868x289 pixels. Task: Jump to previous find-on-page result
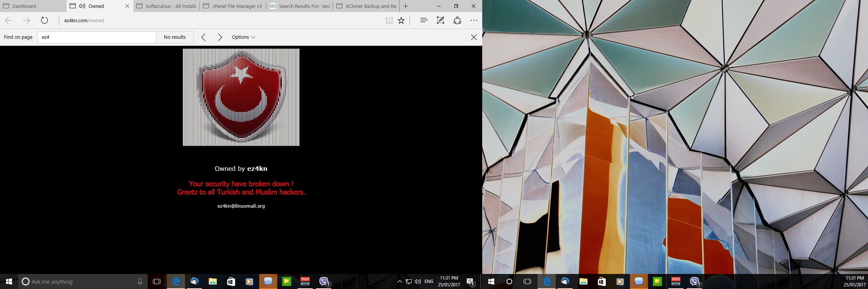pyautogui.click(x=203, y=37)
